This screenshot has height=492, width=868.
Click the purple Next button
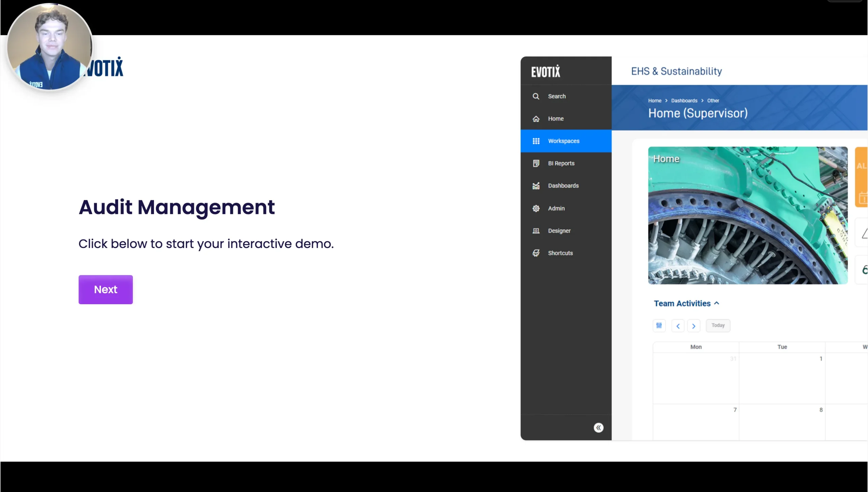105,289
